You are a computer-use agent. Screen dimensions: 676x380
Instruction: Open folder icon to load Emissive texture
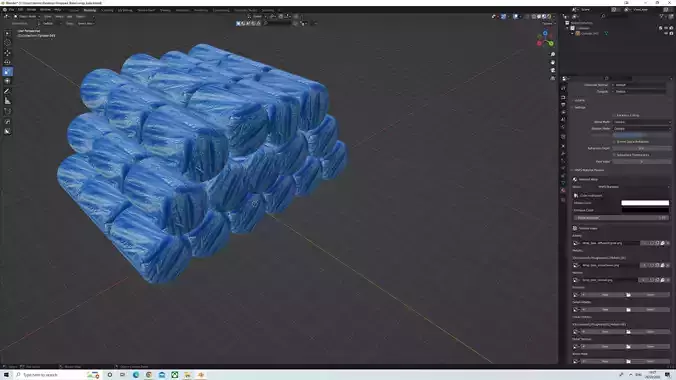tap(628, 295)
